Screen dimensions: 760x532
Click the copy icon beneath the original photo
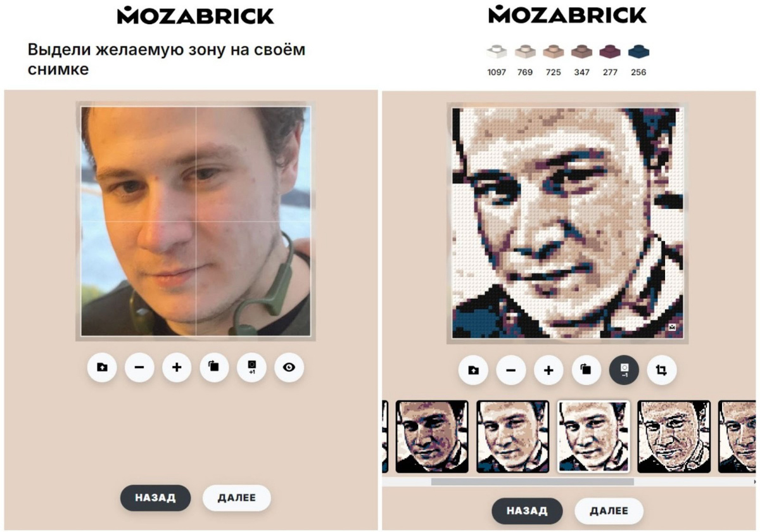214,367
